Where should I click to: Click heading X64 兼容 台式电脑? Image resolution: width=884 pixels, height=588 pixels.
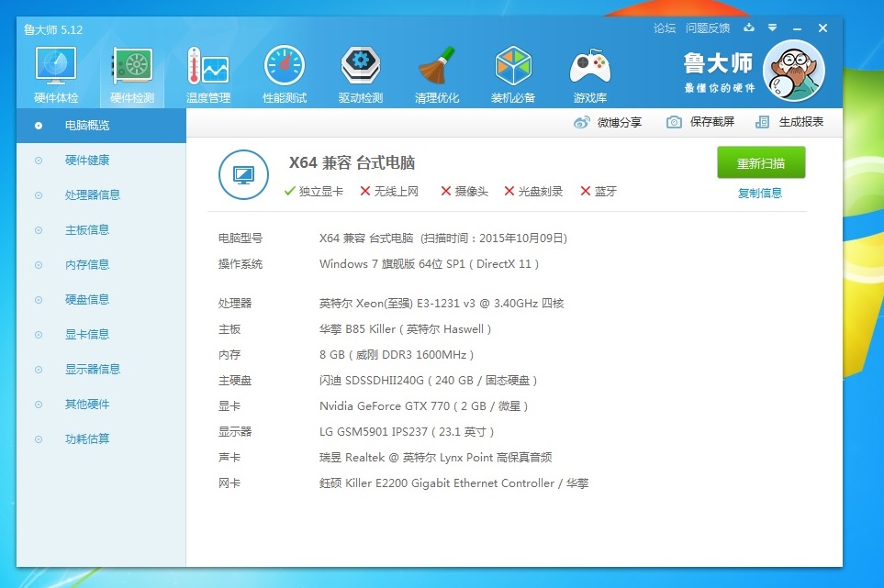pyautogui.click(x=352, y=162)
